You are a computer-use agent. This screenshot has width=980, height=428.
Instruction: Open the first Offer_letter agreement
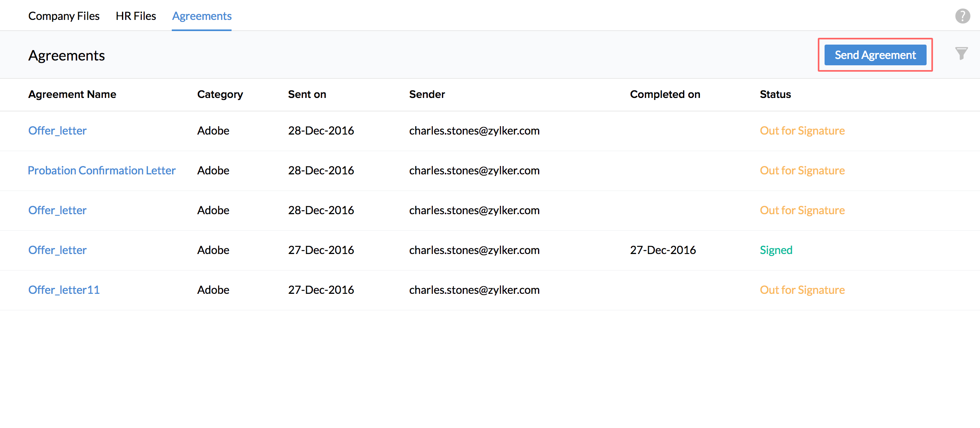57,131
